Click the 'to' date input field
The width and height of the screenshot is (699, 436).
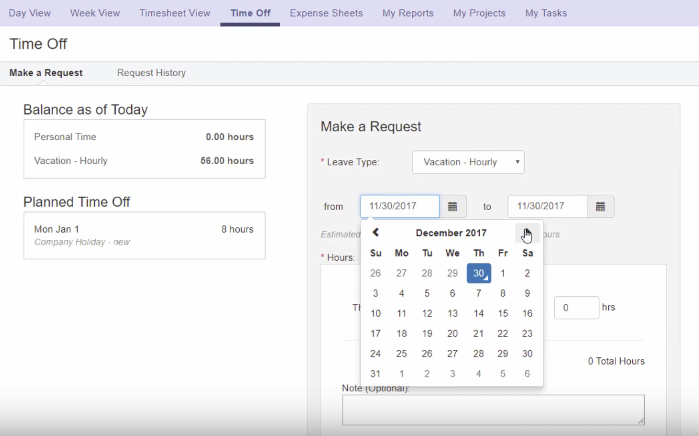(547, 206)
